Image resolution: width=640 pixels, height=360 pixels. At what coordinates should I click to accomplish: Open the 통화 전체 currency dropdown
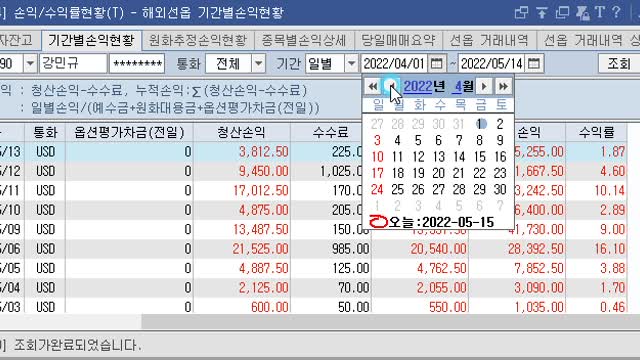[x=258, y=64]
